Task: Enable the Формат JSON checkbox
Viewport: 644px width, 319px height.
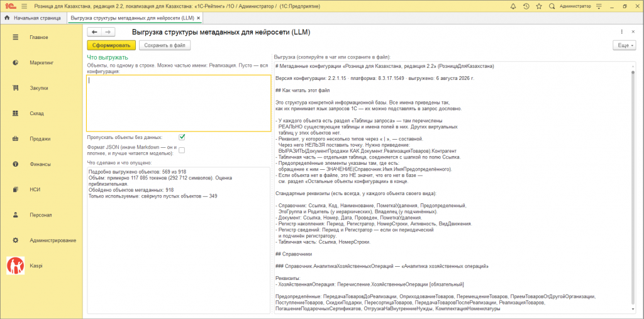Action: point(182,150)
